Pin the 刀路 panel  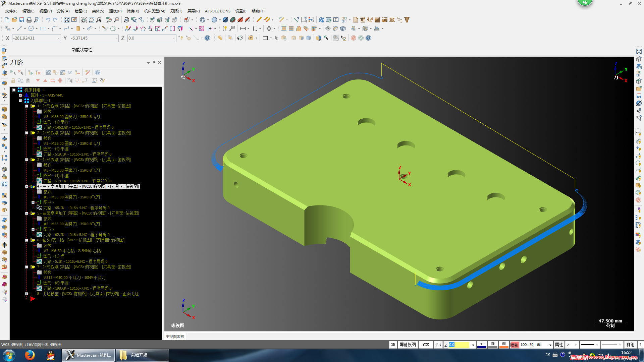click(x=154, y=62)
